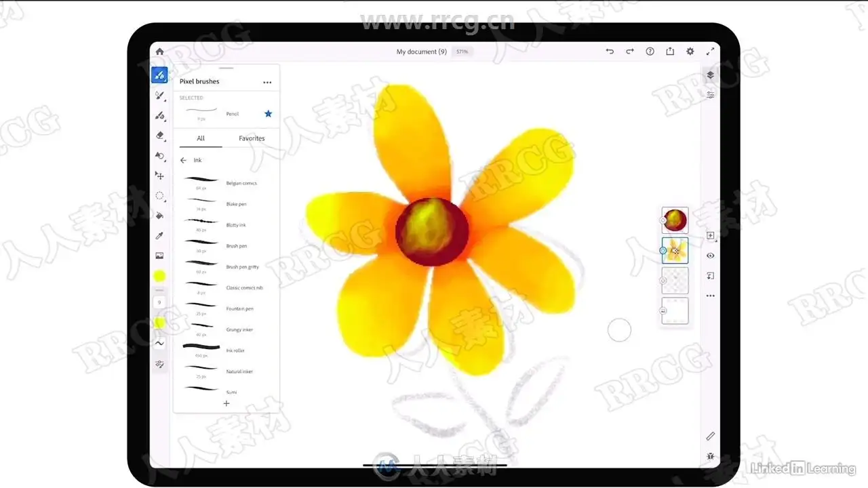The image size is (868, 488).
Task: Go back from Ink brush category
Action: click(183, 161)
